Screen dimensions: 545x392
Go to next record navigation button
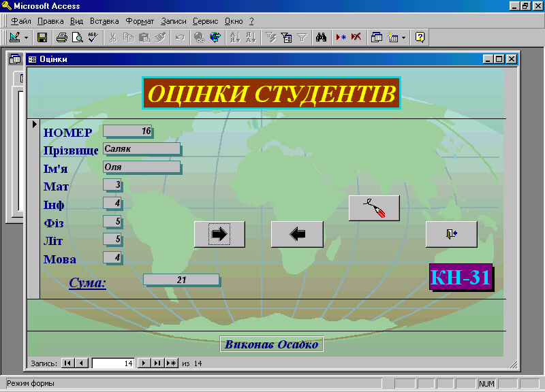pos(143,363)
